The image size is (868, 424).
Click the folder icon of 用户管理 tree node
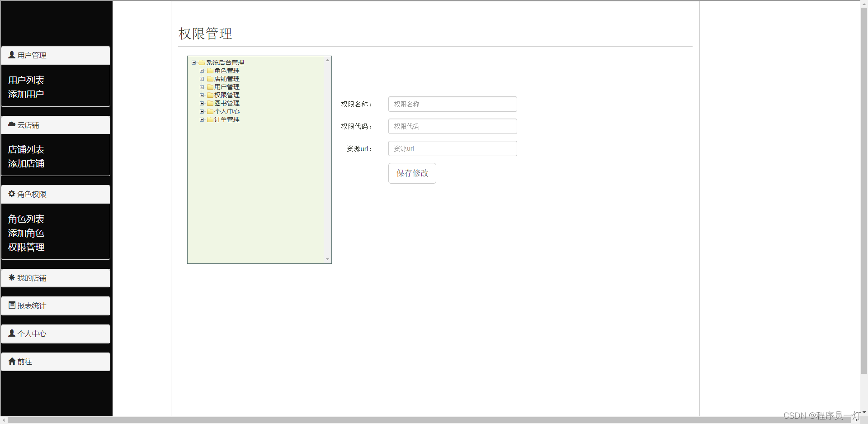210,87
